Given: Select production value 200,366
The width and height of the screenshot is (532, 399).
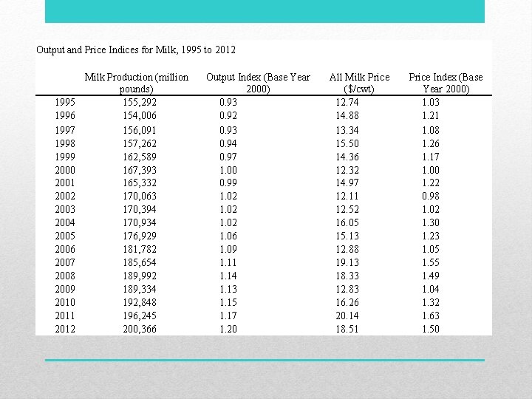Looking at the screenshot, I should 140,328.
